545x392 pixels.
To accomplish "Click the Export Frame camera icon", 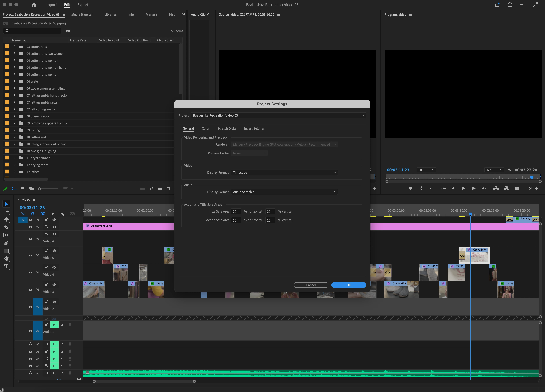I will 516,188.
